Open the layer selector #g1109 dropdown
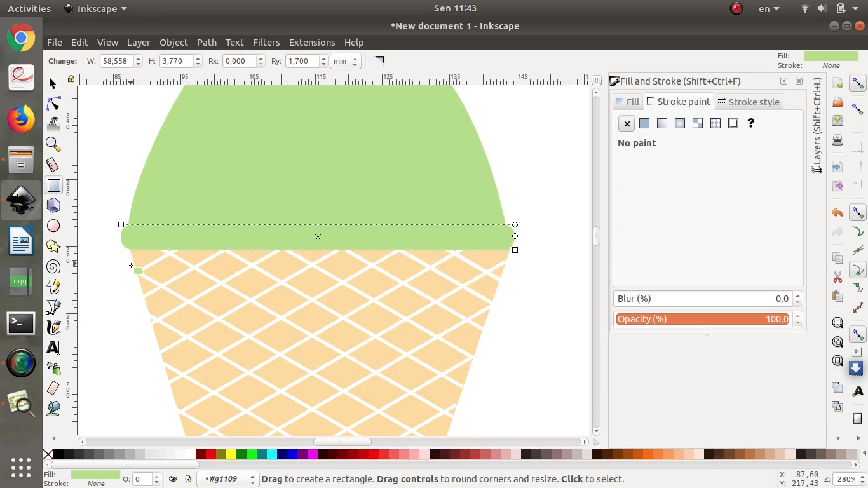The width and height of the screenshot is (868, 488). (x=227, y=479)
